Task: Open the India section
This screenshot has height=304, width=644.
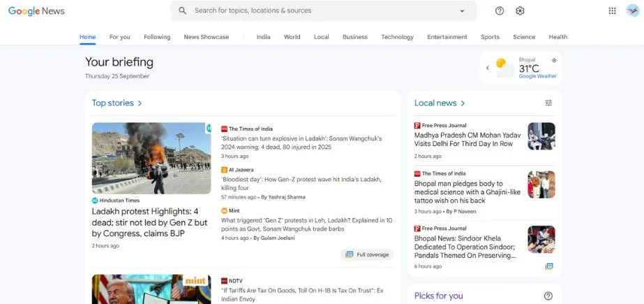Action: [x=263, y=37]
